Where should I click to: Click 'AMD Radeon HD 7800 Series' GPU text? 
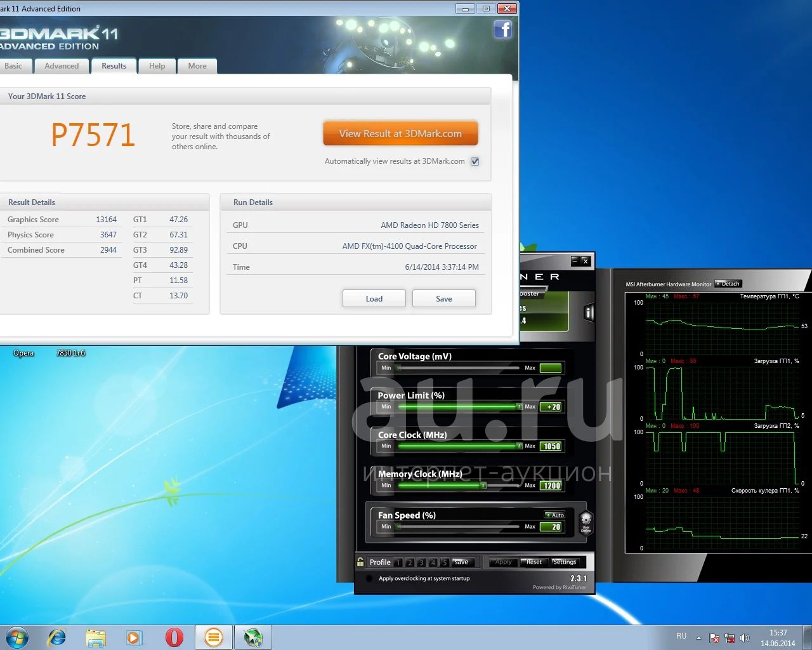coord(430,225)
